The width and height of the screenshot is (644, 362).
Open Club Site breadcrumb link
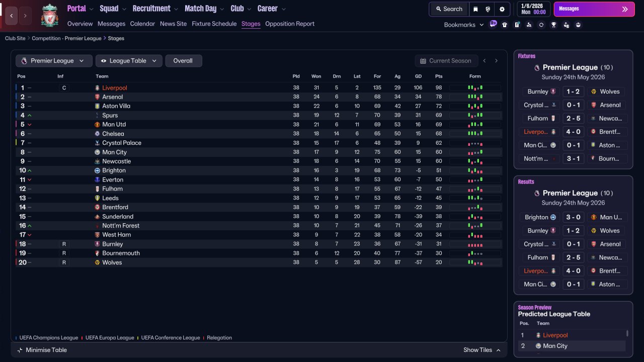15,38
